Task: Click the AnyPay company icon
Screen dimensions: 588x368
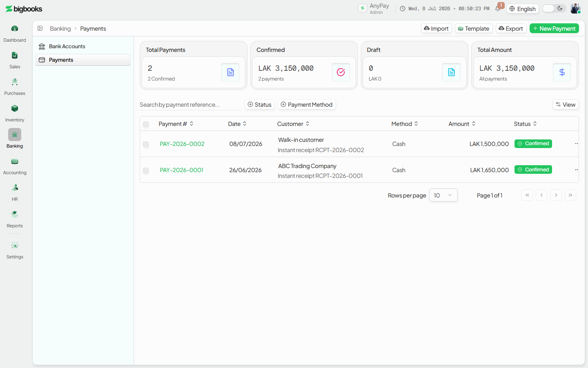Action: [x=363, y=8]
